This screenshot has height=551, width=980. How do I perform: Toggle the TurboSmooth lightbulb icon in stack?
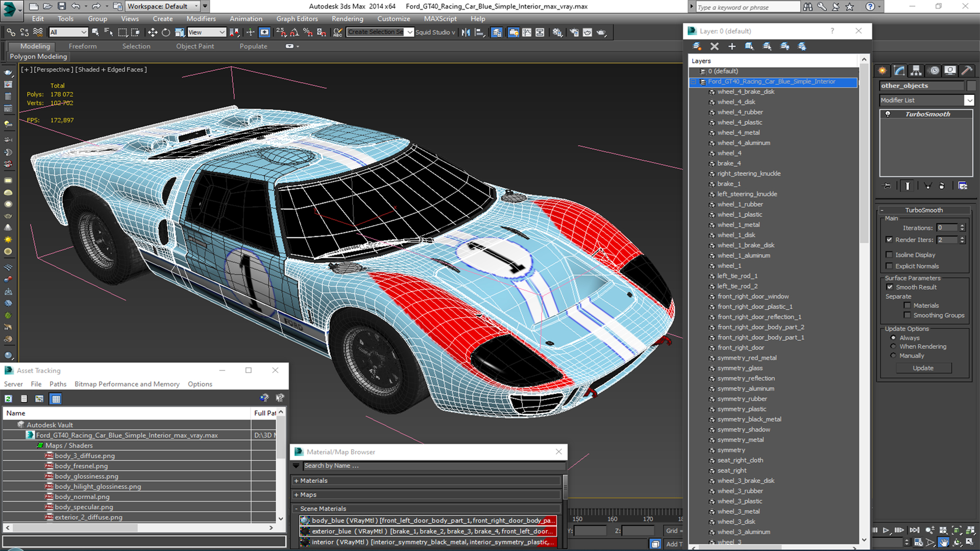coord(888,114)
